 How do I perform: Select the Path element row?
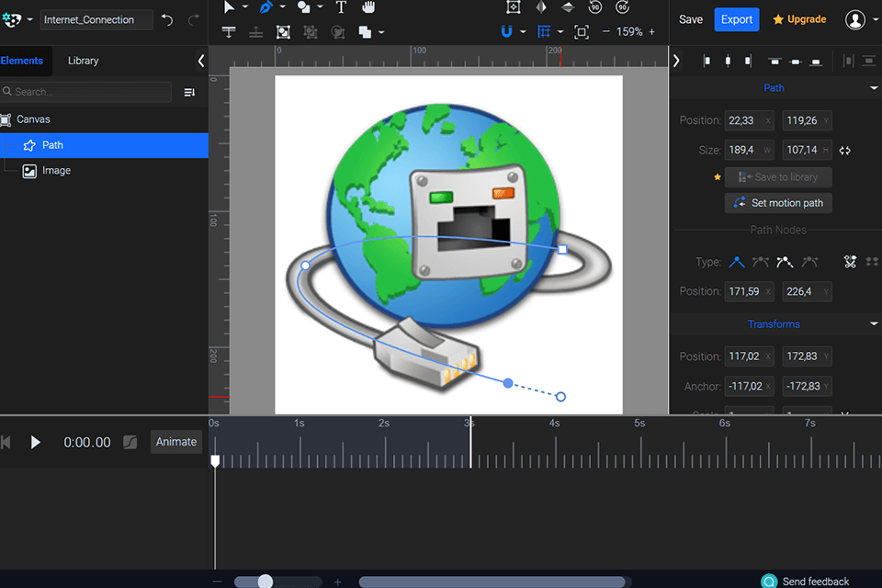104,145
